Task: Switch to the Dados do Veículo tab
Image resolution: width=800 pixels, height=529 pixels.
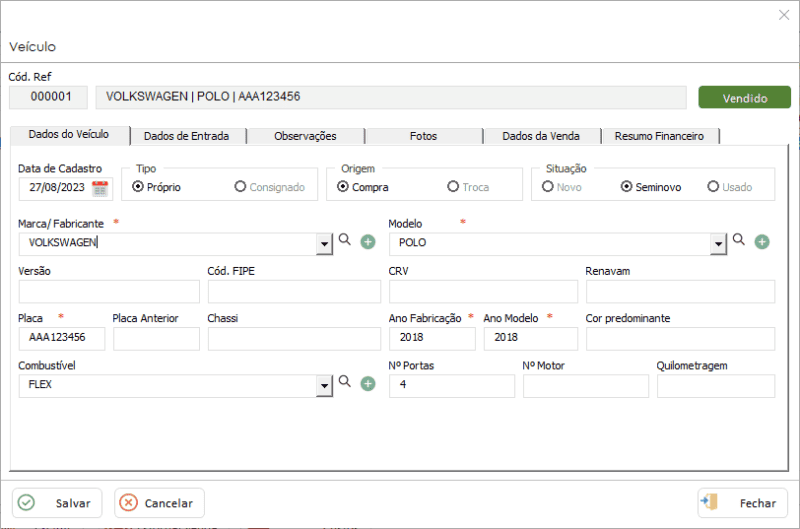Action: 69,135
